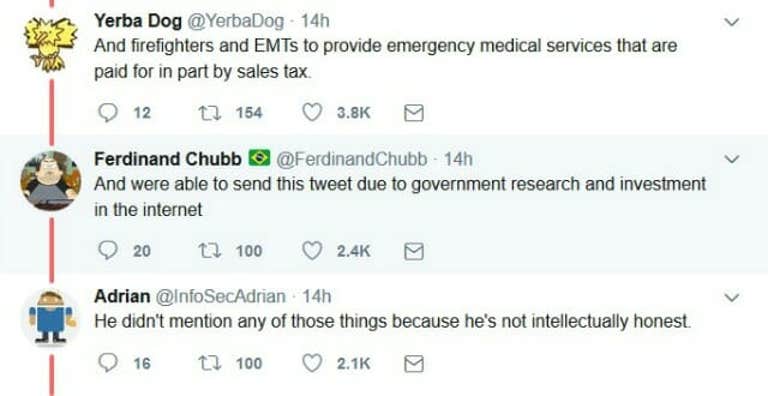
Task: Open @InfoSecAdrian handle link
Action: point(220,296)
